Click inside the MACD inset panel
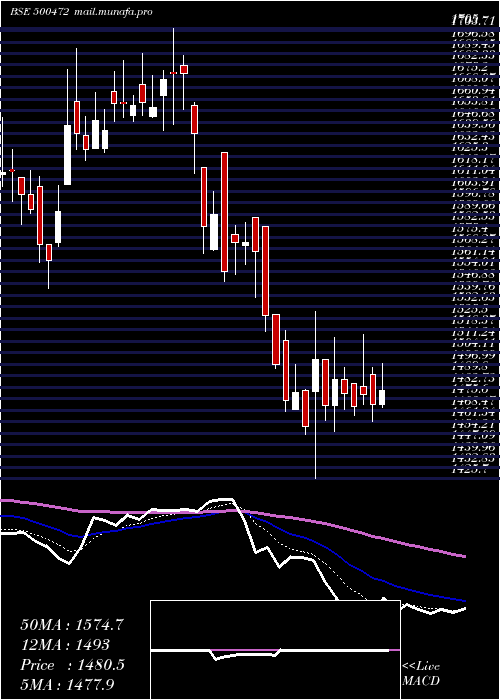 click(x=275, y=650)
